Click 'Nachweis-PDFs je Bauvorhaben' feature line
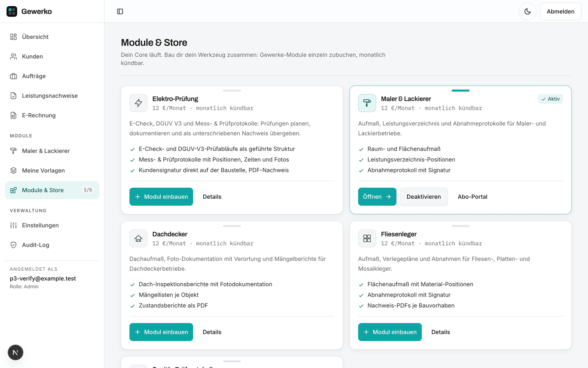This screenshot has height=368, width=588. point(411,305)
